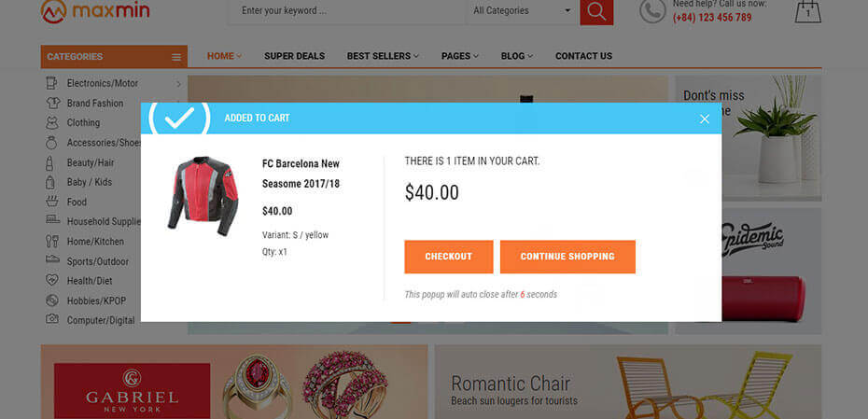The width and height of the screenshot is (868, 419).
Task: Click the Health/Diet heart icon
Action: coord(52,281)
